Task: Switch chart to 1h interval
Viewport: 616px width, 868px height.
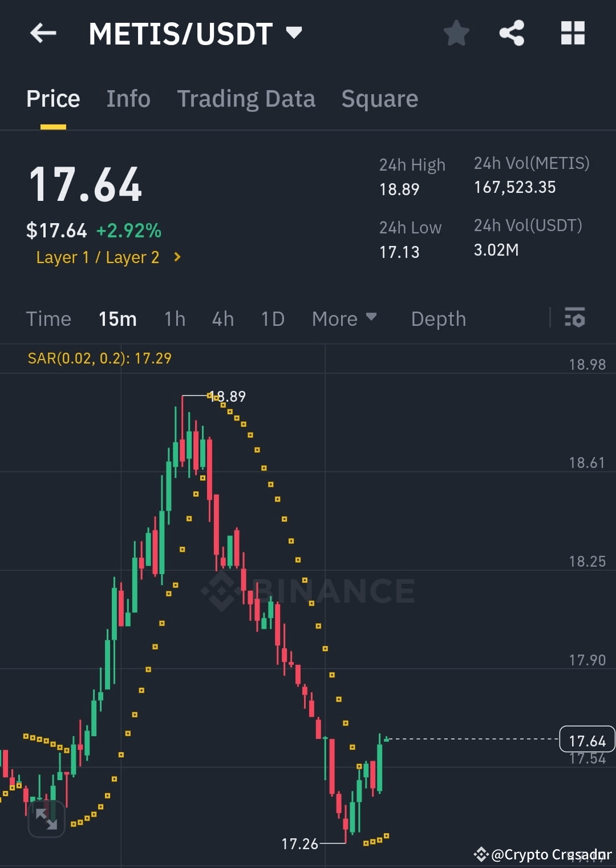Action: [175, 318]
